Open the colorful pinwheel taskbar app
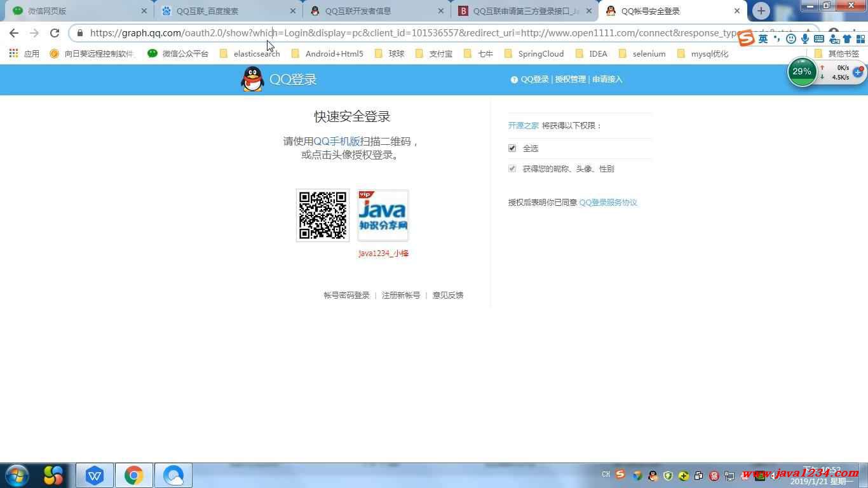This screenshot has width=868, height=488. point(53,475)
